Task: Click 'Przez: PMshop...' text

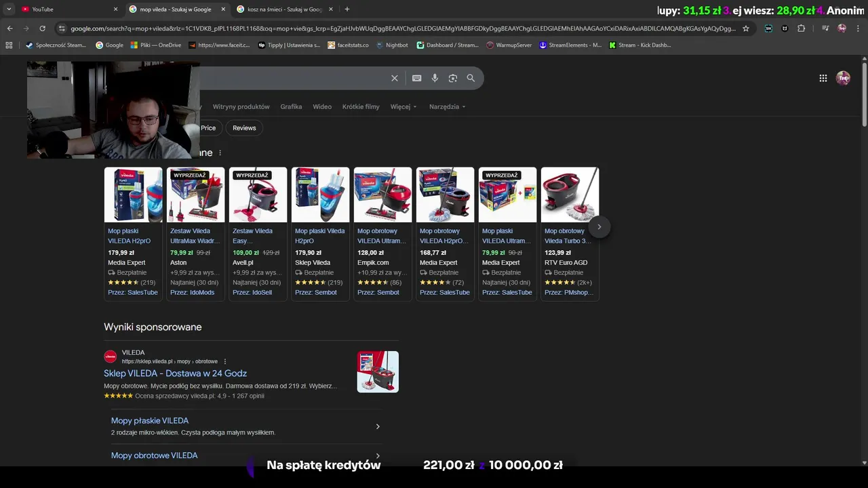Action: pos(569,292)
